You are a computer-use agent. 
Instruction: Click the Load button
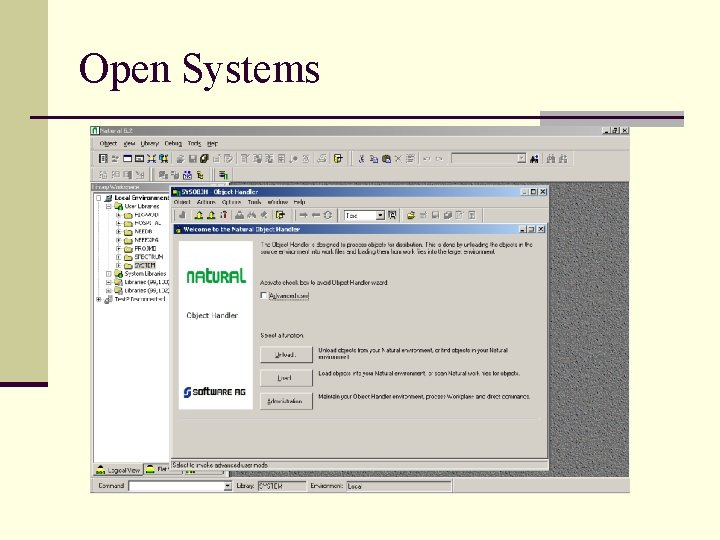pyautogui.click(x=286, y=378)
